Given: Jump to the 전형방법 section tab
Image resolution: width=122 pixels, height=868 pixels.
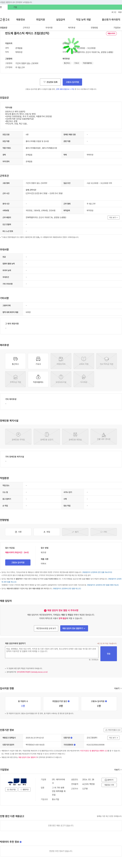Looking at the screenshot, I should pos(94,28).
